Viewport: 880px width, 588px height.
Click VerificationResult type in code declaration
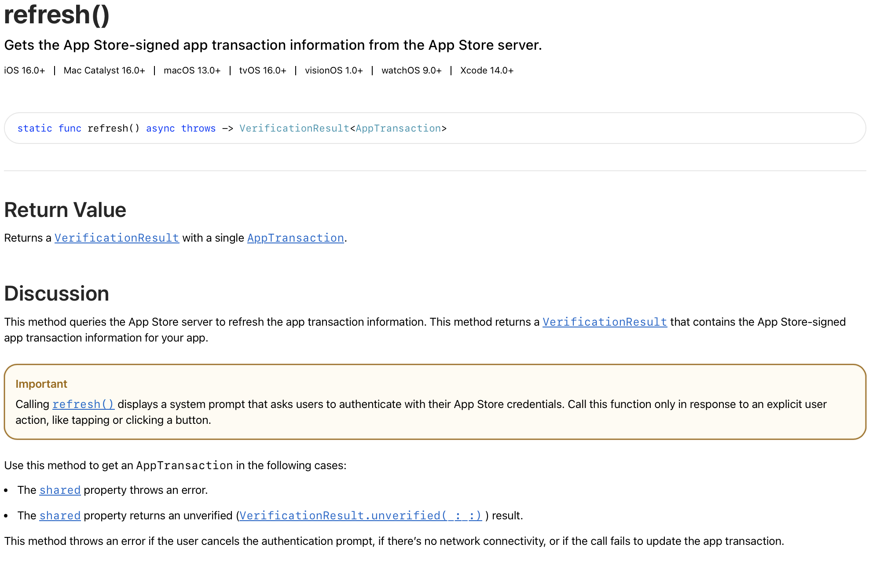[x=294, y=129]
